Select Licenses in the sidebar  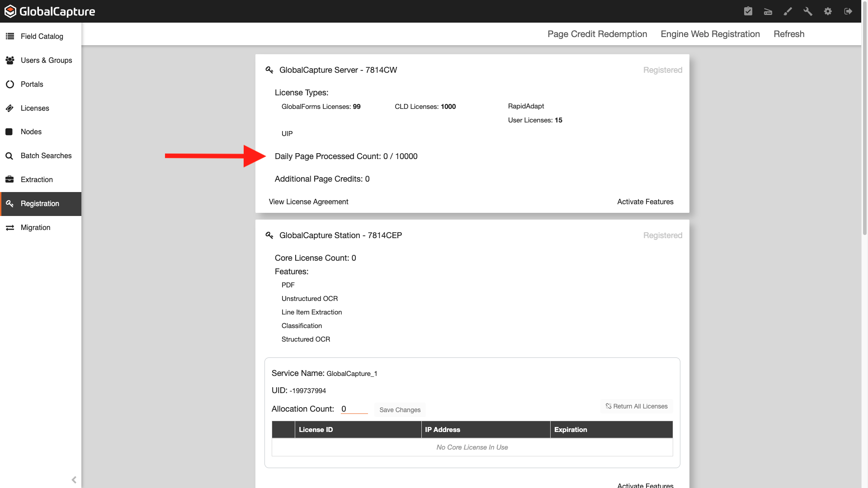[35, 108]
